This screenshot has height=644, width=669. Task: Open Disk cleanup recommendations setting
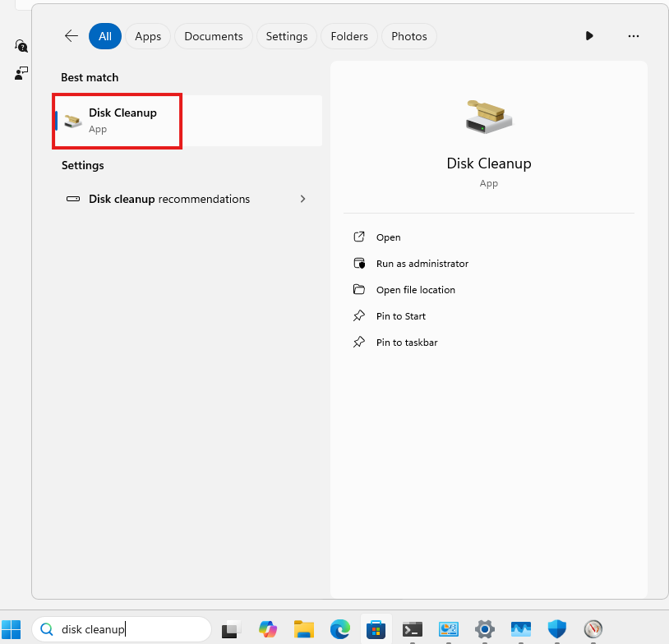point(187,199)
